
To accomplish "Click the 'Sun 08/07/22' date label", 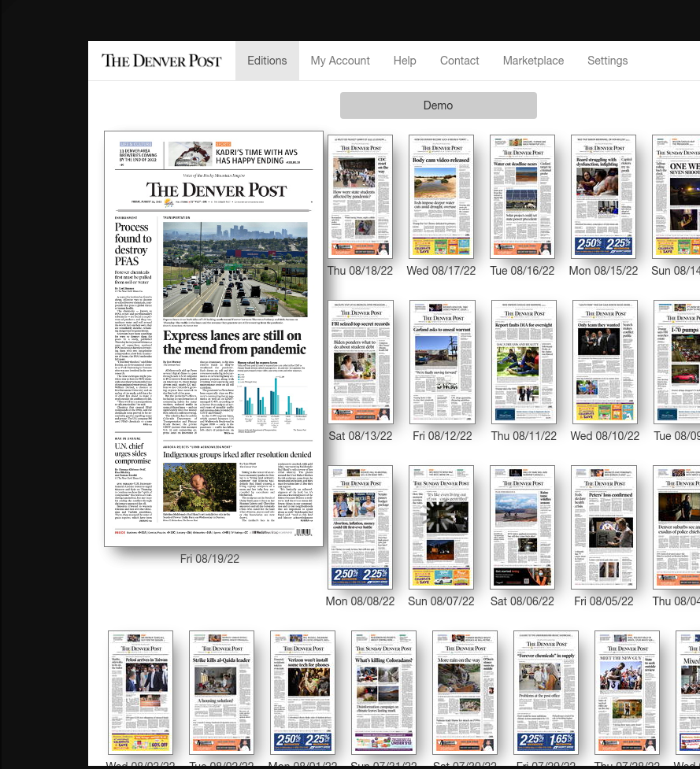I will pos(441,601).
